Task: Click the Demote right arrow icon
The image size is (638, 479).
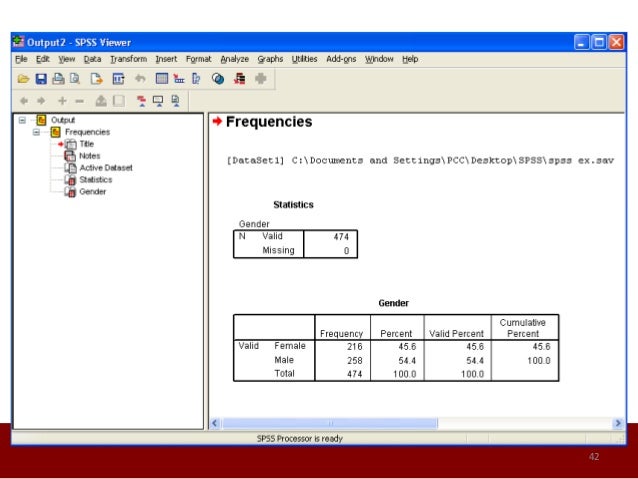Action: [41, 101]
